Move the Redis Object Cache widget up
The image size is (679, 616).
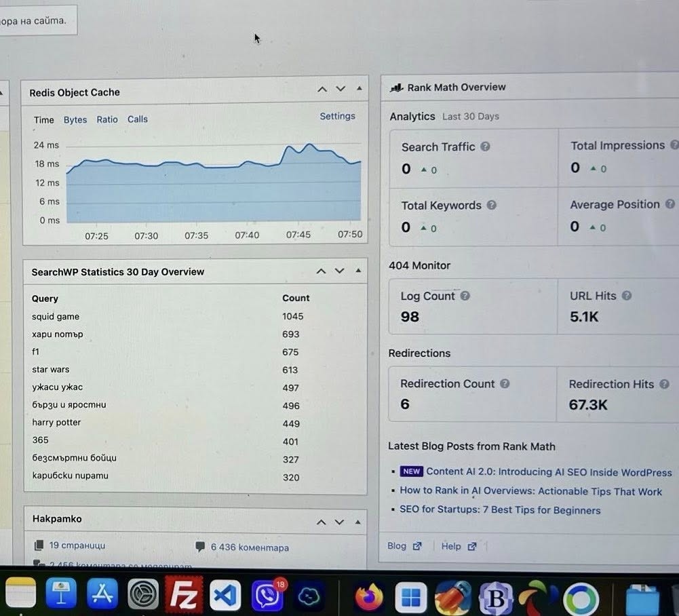click(322, 89)
